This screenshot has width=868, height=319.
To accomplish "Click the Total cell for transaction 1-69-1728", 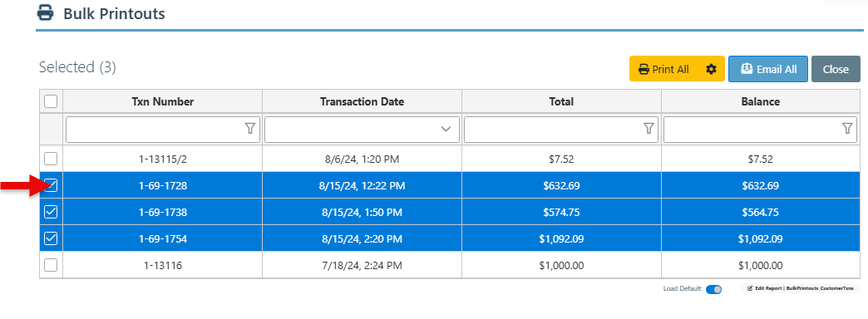I will point(561,186).
